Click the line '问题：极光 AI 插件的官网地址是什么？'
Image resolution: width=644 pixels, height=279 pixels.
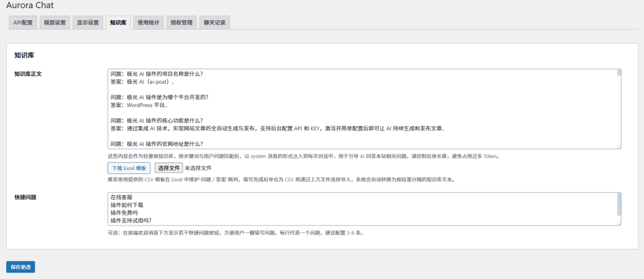point(157,144)
